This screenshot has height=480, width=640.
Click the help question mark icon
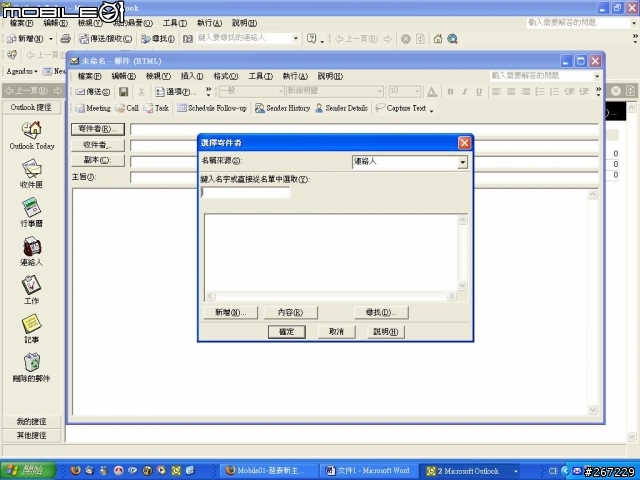pos(311,39)
